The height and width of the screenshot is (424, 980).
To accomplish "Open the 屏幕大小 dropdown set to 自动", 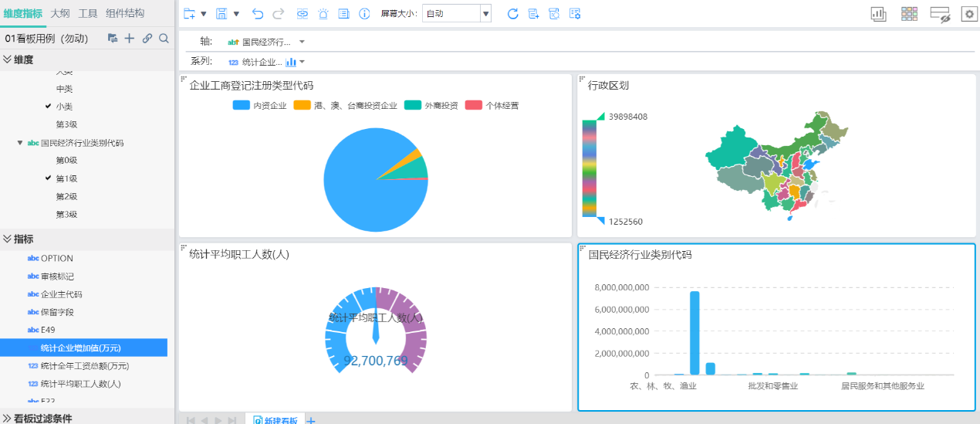I will 485,14.
